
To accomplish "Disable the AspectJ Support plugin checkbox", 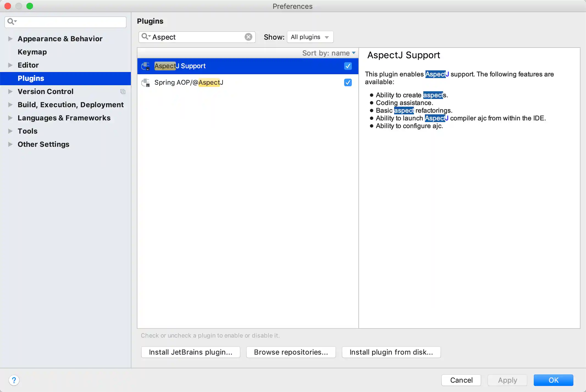I will tap(347, 66).
